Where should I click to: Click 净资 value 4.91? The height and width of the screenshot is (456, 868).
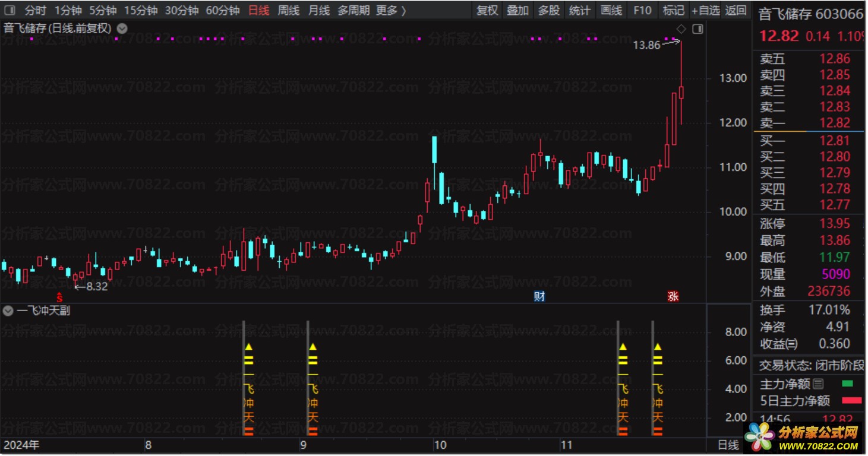coord(837,327)
